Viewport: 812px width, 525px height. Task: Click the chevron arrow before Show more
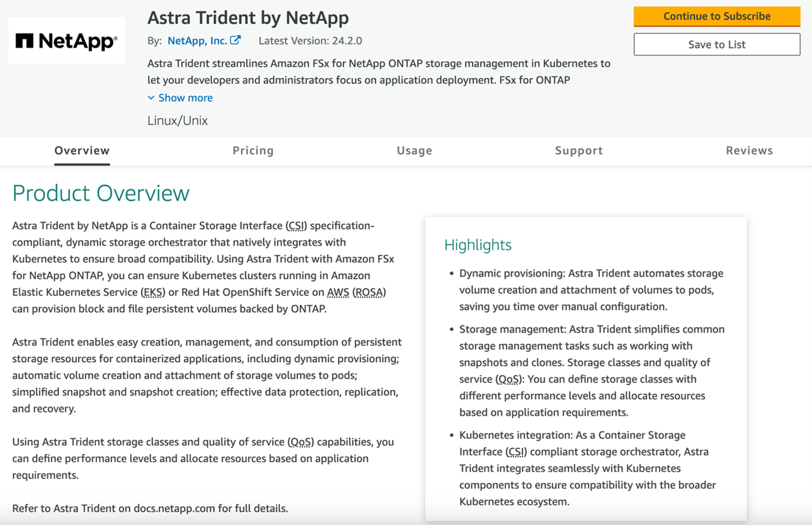click(151, 97)
